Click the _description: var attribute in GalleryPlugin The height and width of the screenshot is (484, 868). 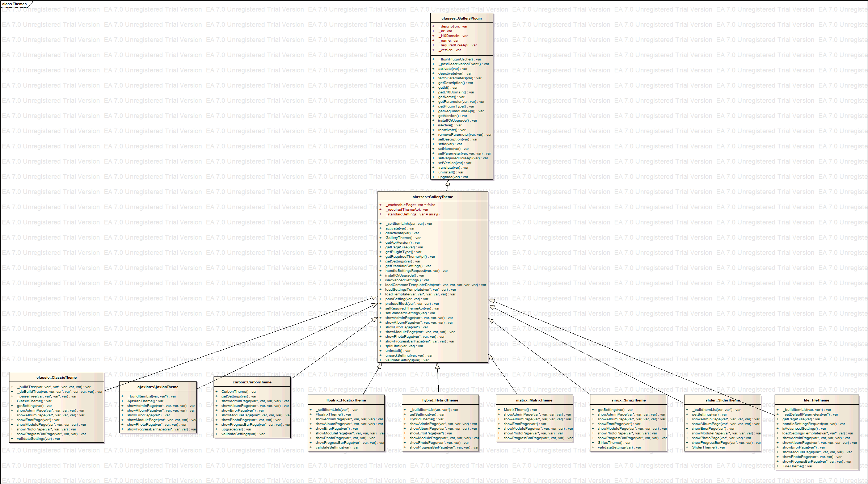453,26
